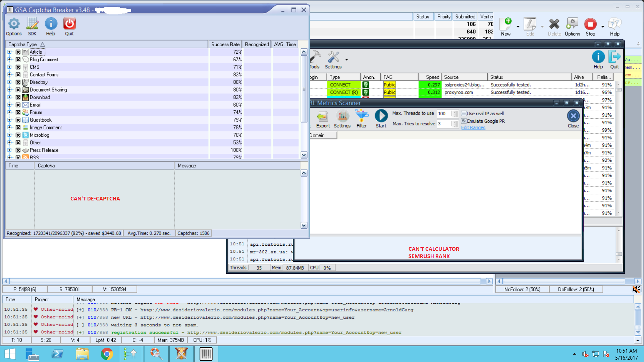The height and width of the screenshot is (362, 644).
Task: Stop the running projects
Action: pos(590,27)
